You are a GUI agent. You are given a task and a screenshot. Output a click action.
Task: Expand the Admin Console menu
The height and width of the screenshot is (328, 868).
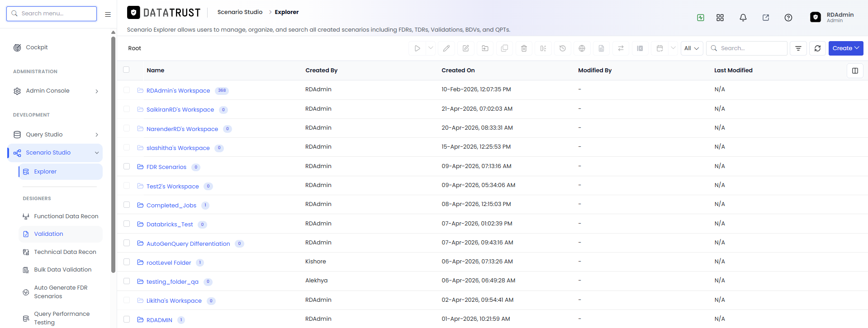pyautogui.click(x=56, y=91)
